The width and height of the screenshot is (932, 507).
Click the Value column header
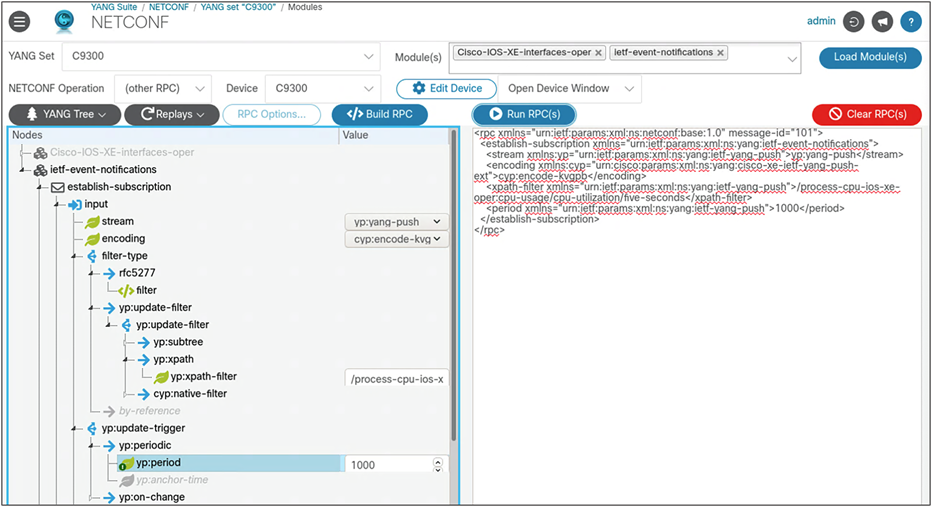coord(395,136)
